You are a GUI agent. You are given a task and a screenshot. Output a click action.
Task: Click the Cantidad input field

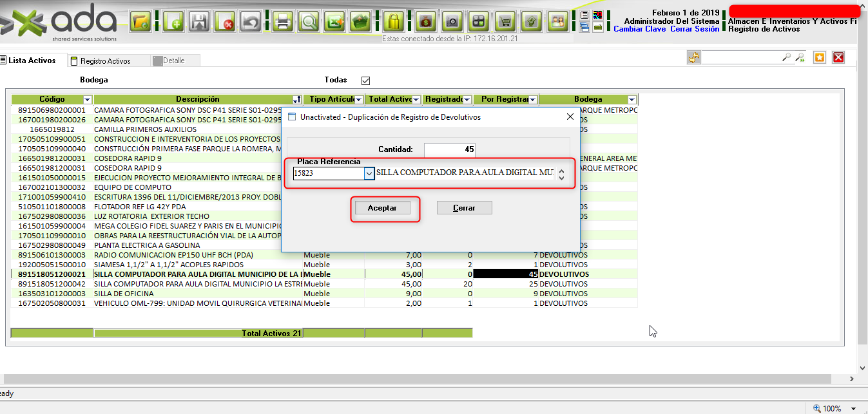pos(450,149)
